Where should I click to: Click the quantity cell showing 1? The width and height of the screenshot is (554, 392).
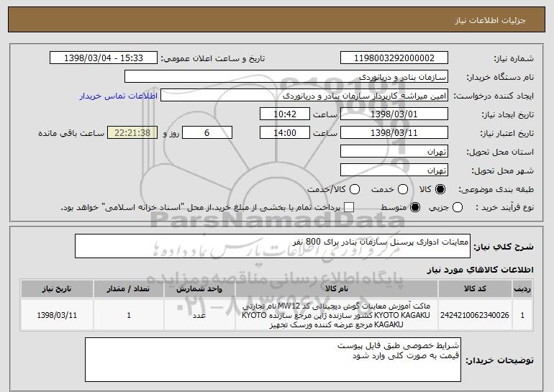(129, 315)
